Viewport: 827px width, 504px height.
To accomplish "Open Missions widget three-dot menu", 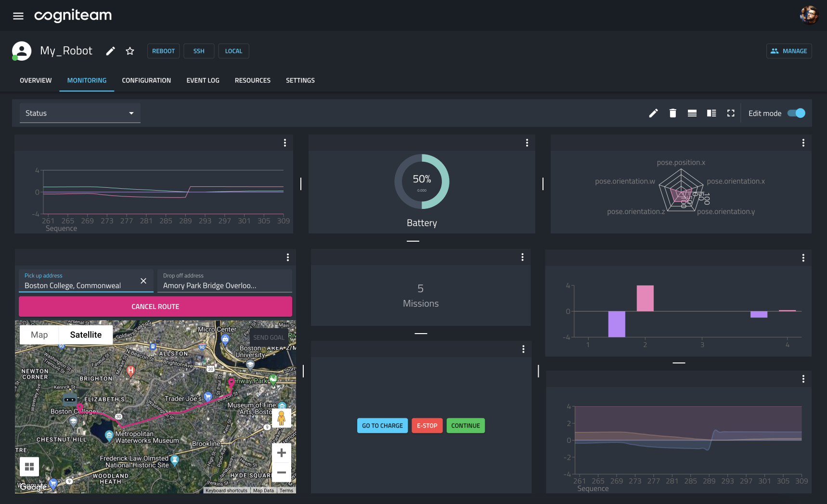I will pyautogui.click(x=522, y=258).
